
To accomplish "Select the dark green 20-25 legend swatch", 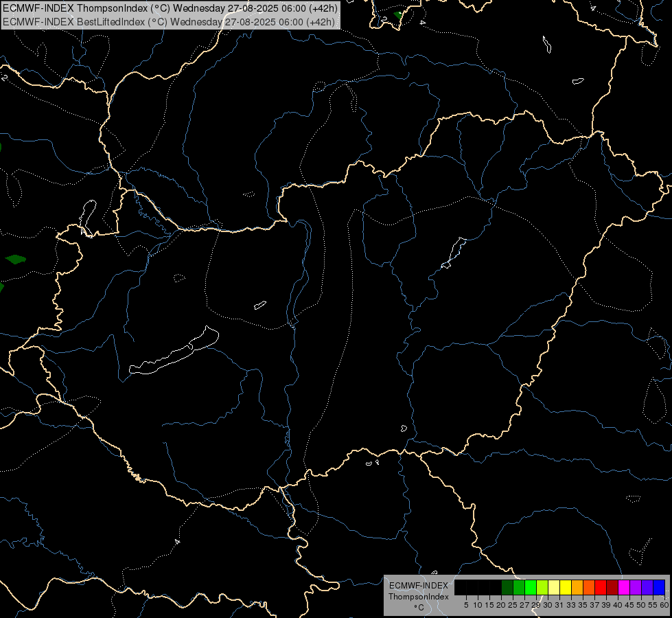I will (507, 587).
